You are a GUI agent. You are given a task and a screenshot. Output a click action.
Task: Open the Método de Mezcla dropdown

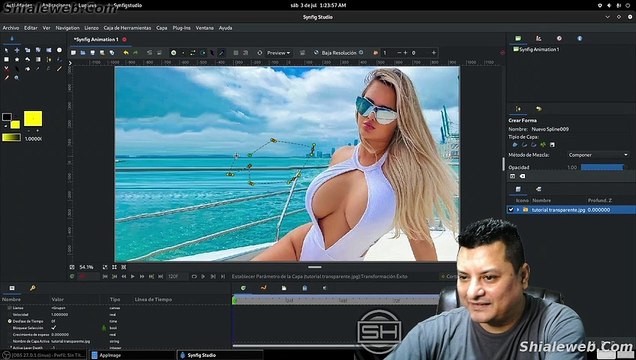(x=598, y=155)
